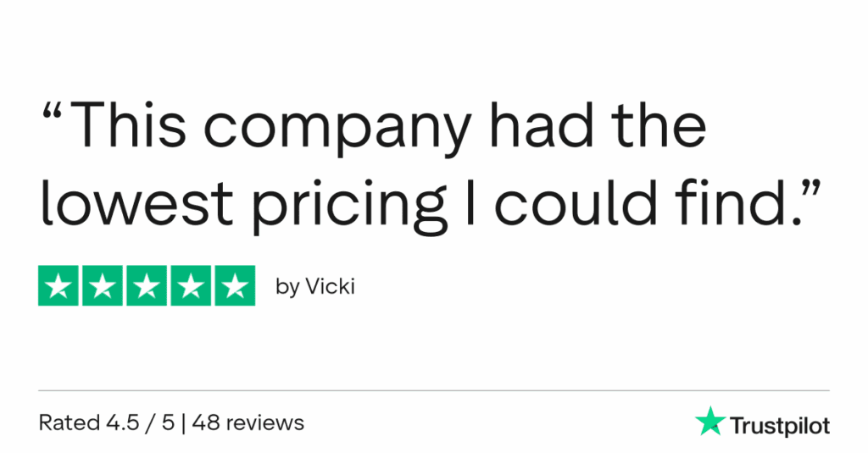Select the word "lowest" in the review
The image size is (868, 453).
[x=136, y=202]
